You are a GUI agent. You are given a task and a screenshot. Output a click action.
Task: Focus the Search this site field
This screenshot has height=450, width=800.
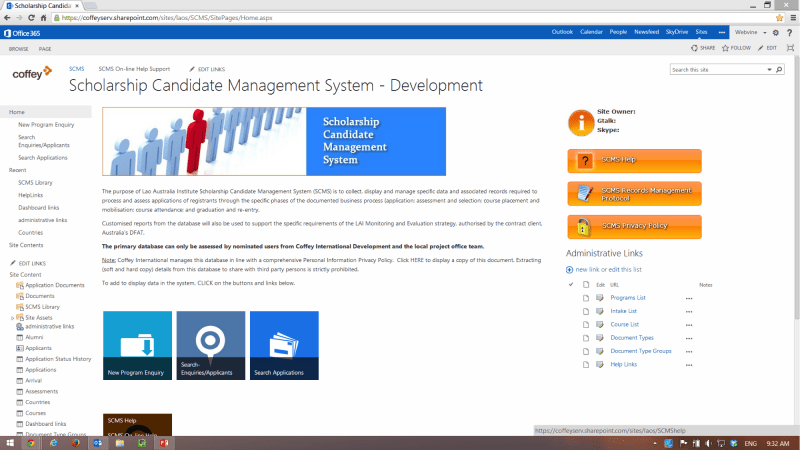click(x=718, y=69)
